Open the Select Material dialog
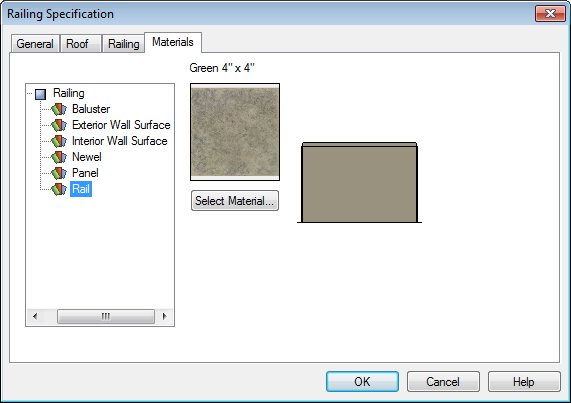Viewport: 571px width, 403px height. click(235, 201)
